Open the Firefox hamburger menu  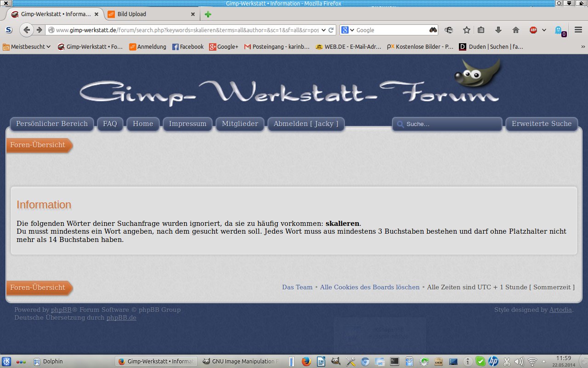click(x=578, y=30)
